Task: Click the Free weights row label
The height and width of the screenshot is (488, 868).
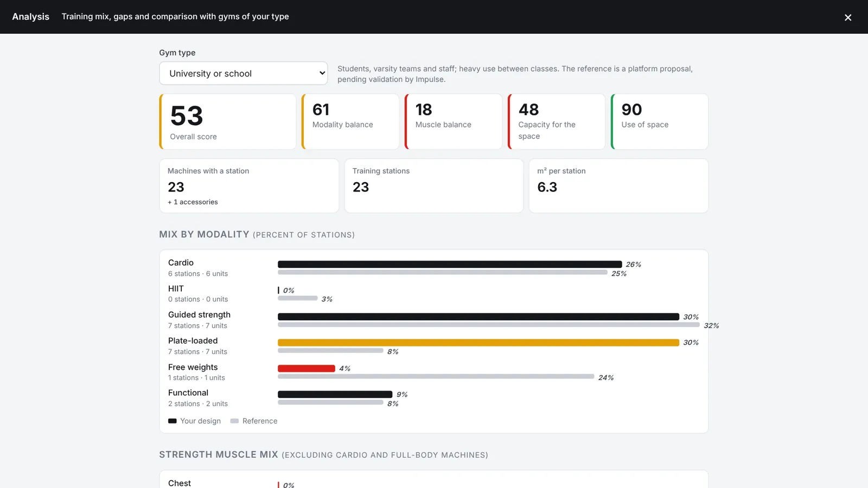Action: coord(193,367)
